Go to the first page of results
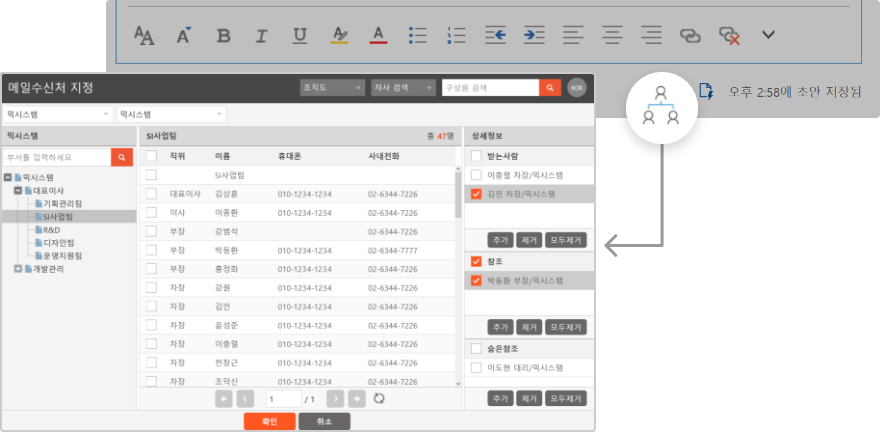 pyautogui.click(x=223, y=399)
